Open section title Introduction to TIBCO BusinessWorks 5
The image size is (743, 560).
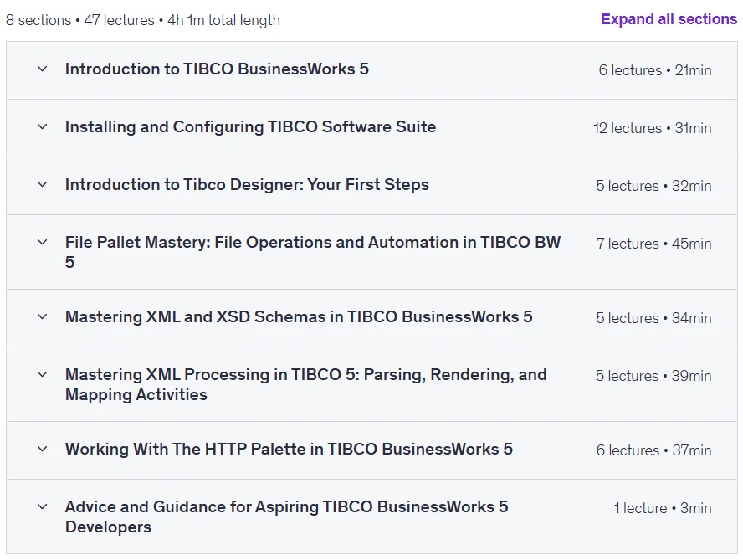pyautogui.click(x=217, y=69)
